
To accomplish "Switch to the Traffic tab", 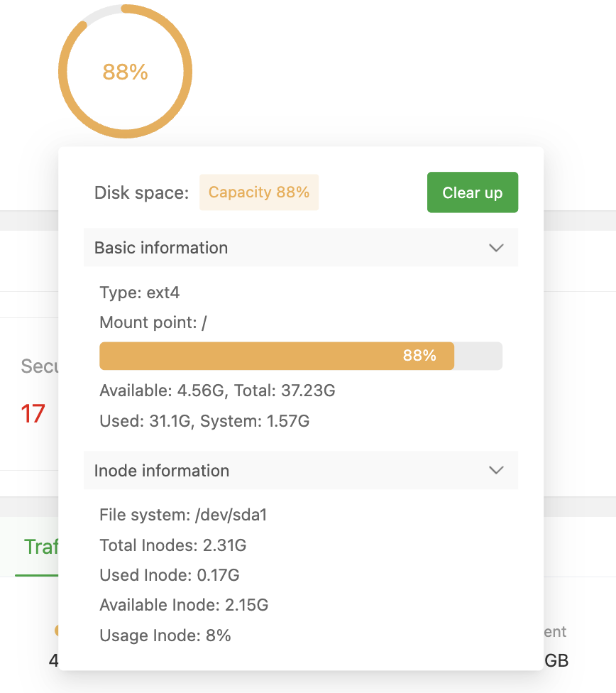I will pos(40,546).
